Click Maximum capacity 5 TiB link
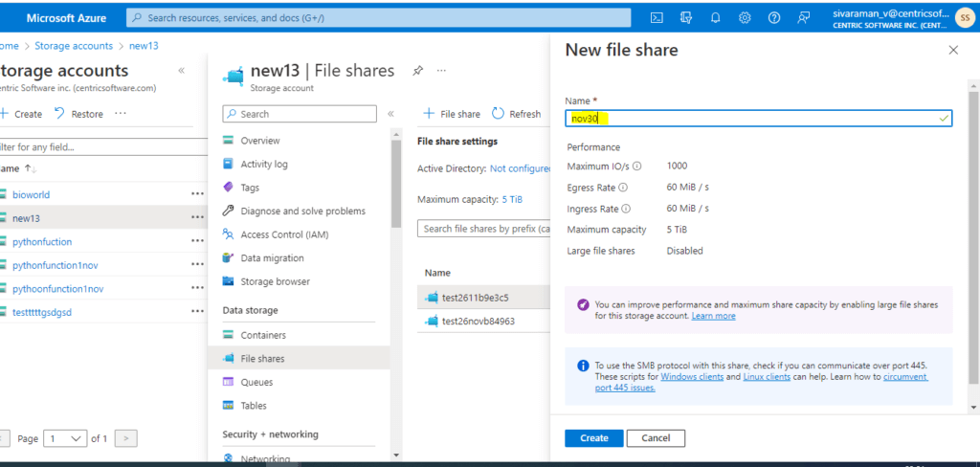980x467 pixels. (x=512, y=199)
